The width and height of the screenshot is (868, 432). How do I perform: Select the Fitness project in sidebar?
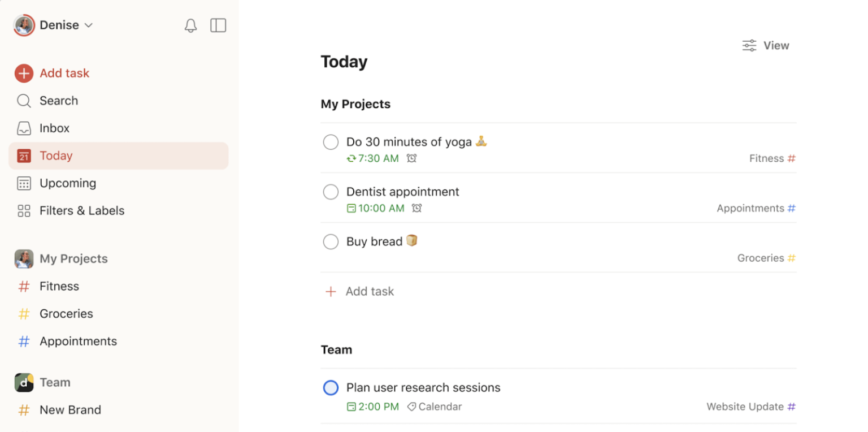pyautogui.click(x=59, y=286)
